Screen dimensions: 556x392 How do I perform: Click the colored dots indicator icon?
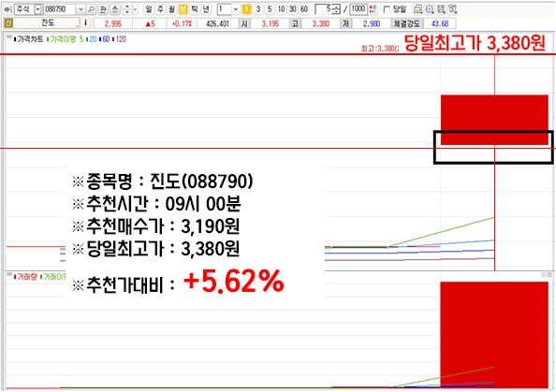click(373, 9)
